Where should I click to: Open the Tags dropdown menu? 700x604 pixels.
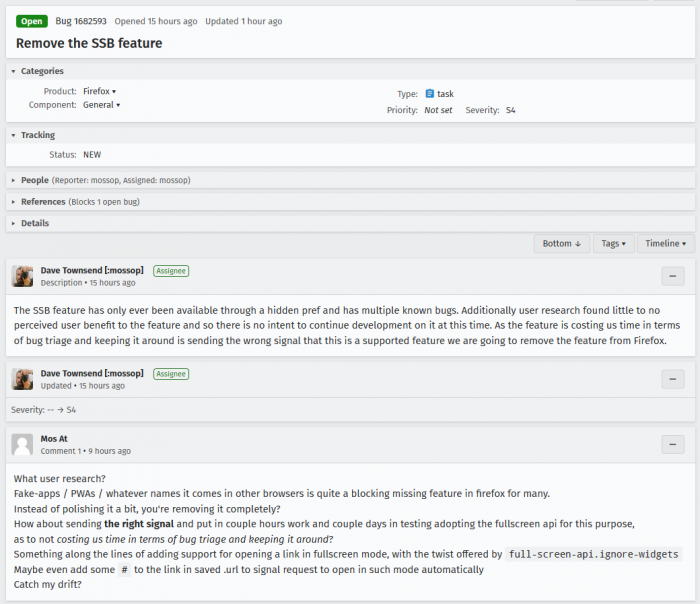[613, 243]
